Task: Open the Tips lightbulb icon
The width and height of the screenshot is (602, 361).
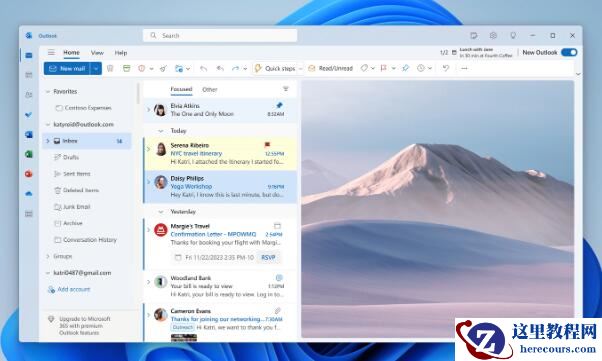Action: pyautogui.click(x=513, y=35)
